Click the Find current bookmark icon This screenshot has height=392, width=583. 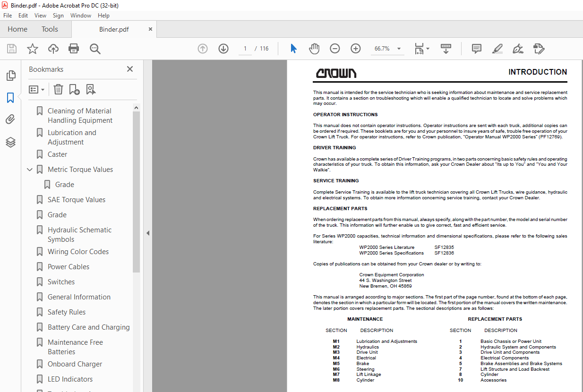tap(91, 89)
